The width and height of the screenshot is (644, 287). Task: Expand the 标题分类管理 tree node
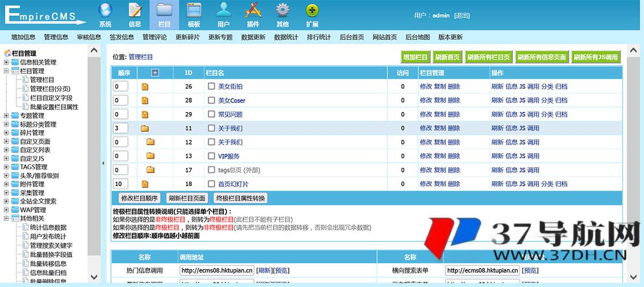pyautogui.click(x=6, y=124)
